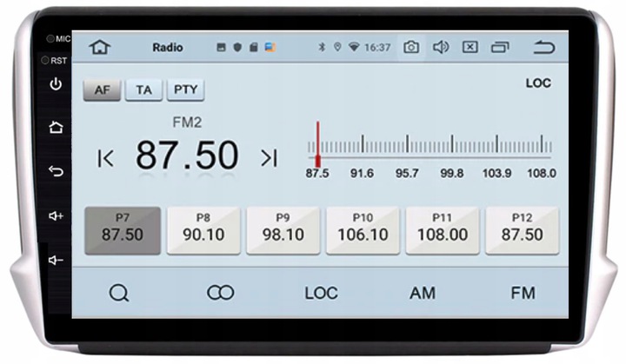Select preset P8 90.10

[203, 230]
